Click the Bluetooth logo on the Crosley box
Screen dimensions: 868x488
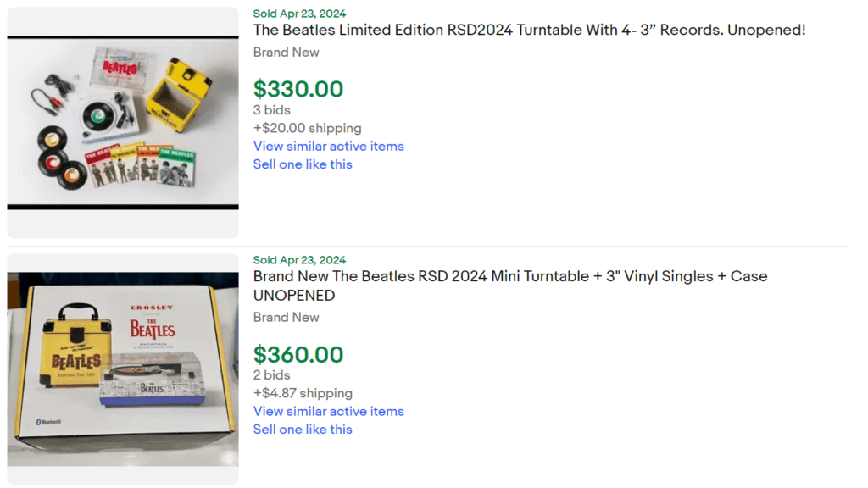[50, 421]
